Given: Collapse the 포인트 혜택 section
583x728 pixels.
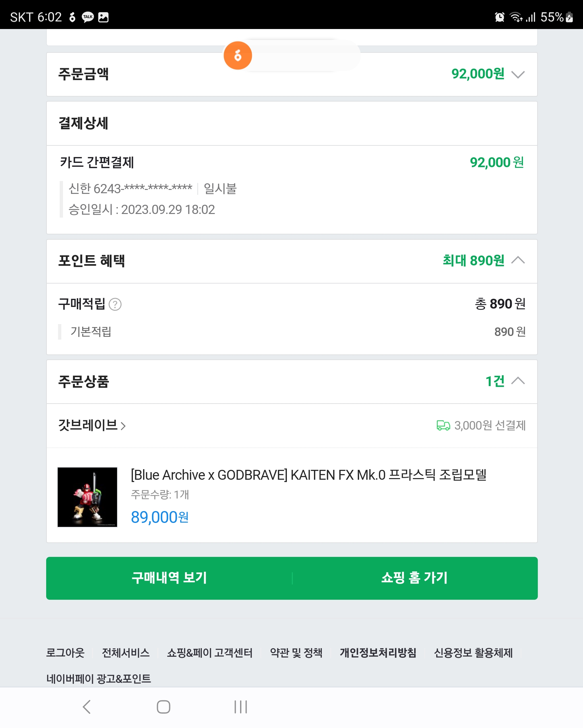Looking at the screenshot, I should (517, 260).
